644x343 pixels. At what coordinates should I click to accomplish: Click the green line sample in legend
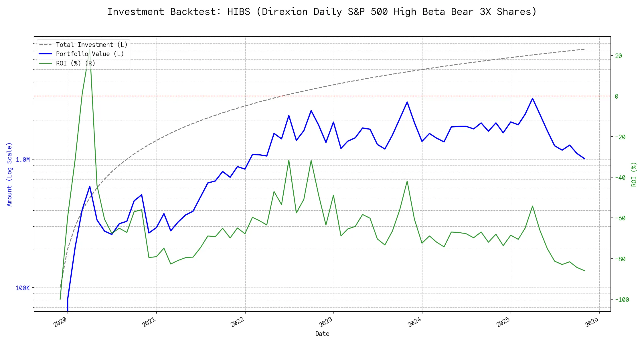click(45, 63)
